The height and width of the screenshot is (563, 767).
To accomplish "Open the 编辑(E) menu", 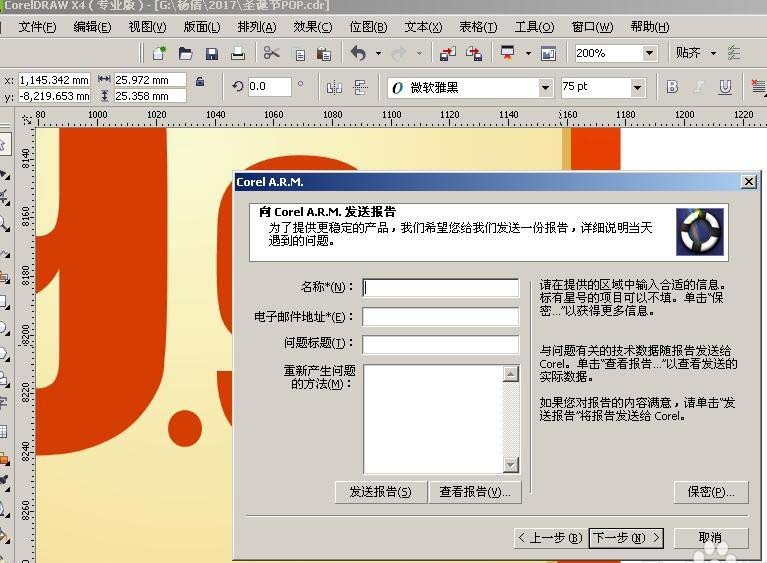I will coord(92,27).
